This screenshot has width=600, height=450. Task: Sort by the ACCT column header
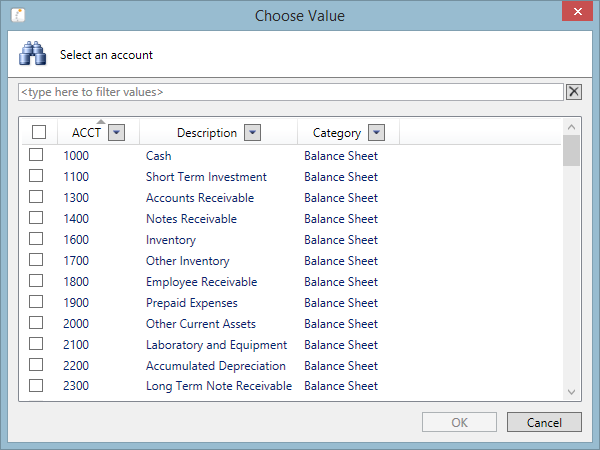[86, 133]
